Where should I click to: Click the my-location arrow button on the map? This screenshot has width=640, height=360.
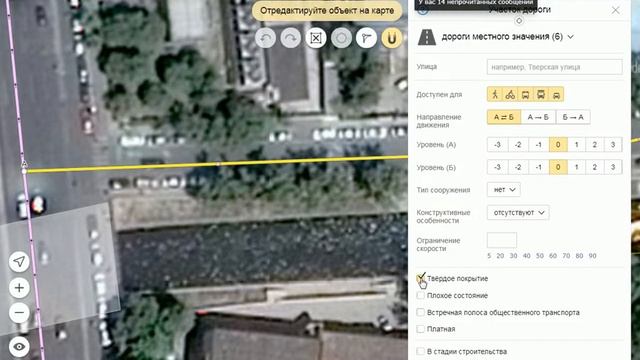click(x=19, y=262)
